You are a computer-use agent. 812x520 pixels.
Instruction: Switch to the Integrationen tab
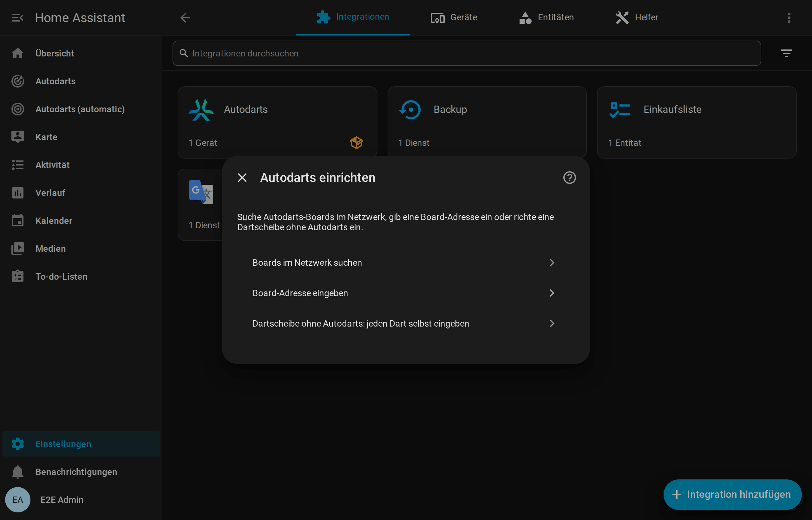tap(353, 17)
